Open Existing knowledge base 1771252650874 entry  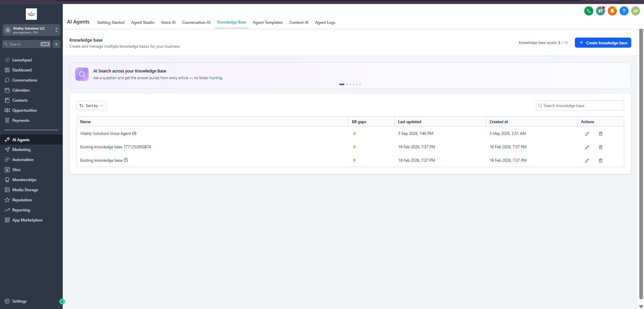click(115, 147)
